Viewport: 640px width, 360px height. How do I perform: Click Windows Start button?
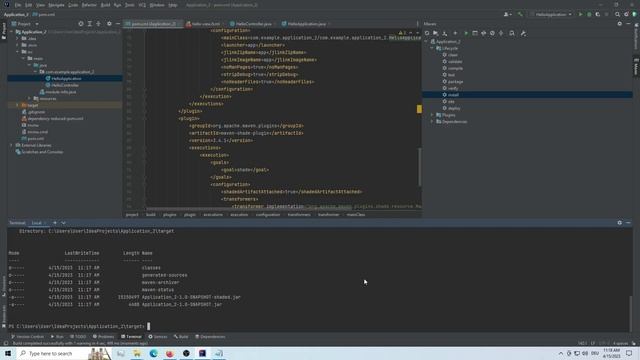coord(8,353)
